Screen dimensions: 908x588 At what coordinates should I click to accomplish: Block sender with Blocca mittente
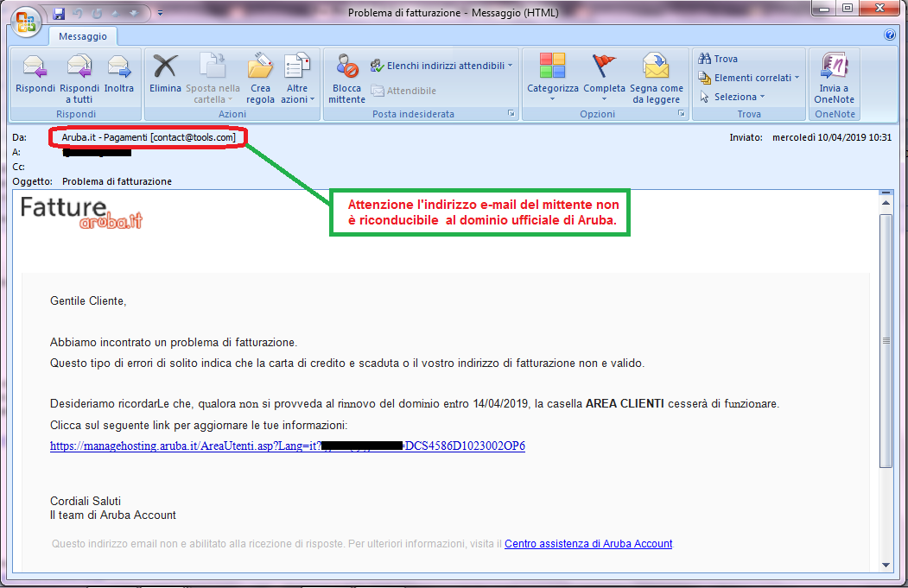pyautogui.click(x=346, y=78)
